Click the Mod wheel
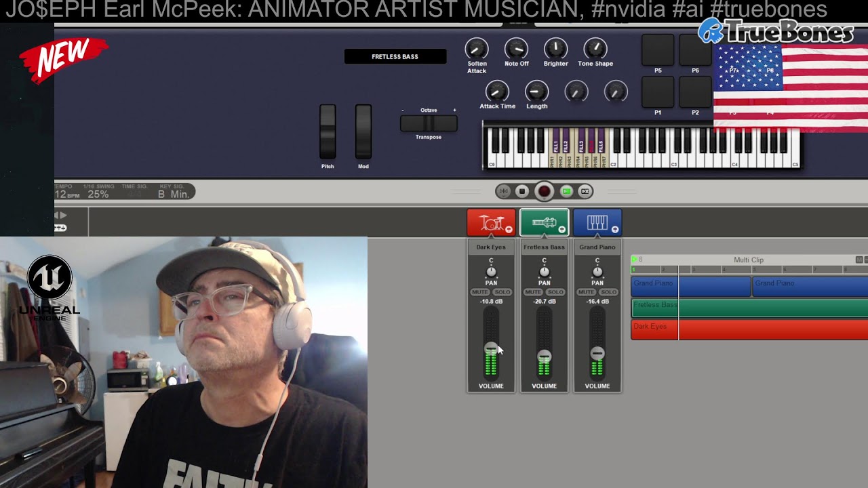 (363, 131)
